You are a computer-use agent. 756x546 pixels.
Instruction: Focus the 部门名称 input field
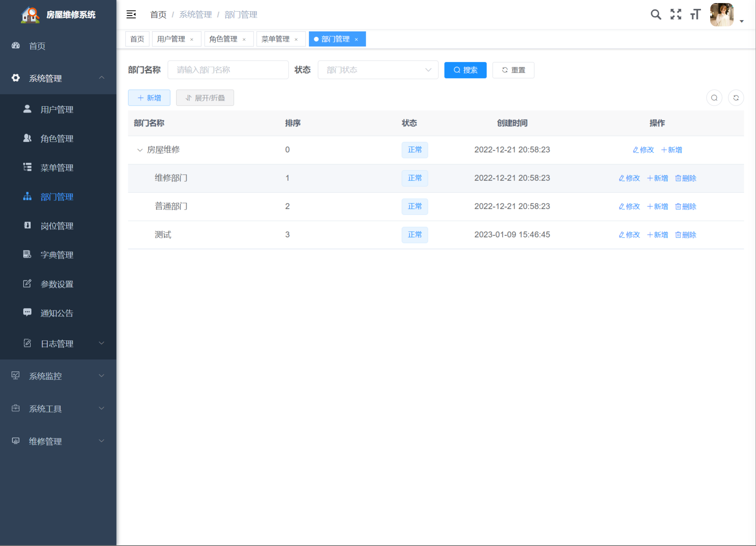tap(228, 70)
